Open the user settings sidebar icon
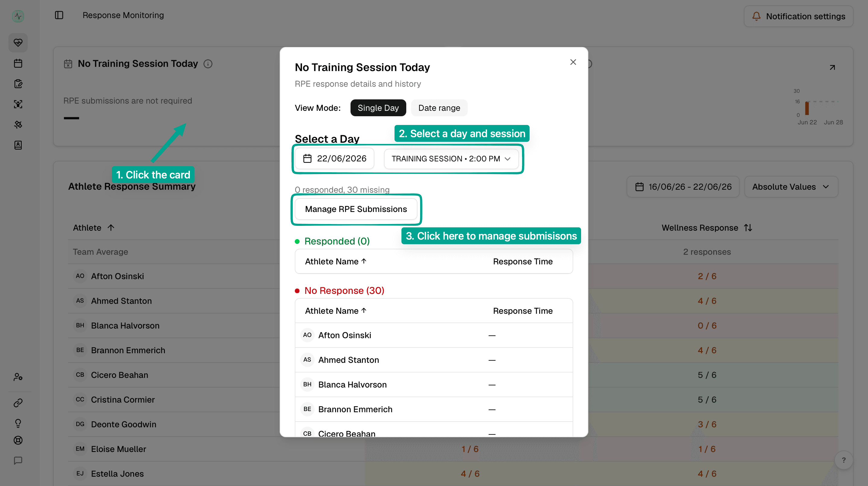Viewport: 868px width, 486px height. pyautogui.click(x=18, y=377)
